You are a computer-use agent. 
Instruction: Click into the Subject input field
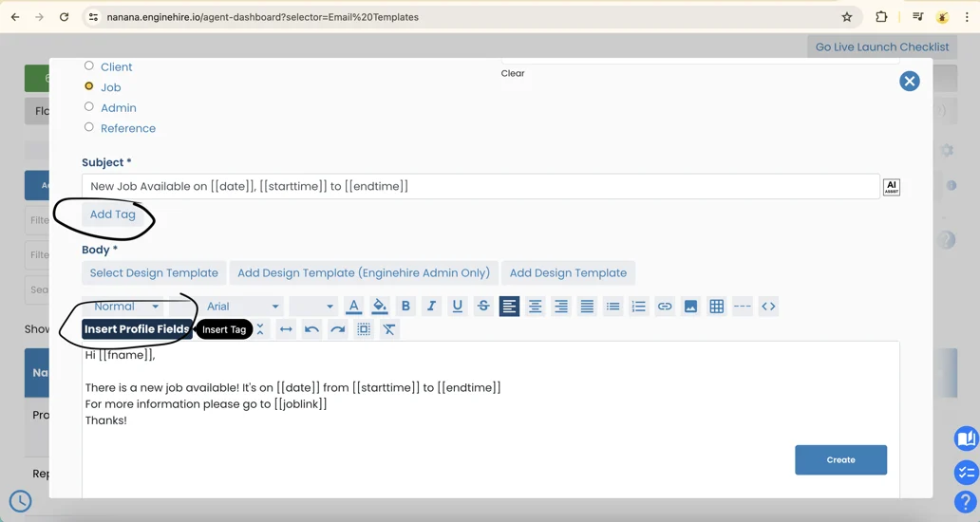(481, 186)
